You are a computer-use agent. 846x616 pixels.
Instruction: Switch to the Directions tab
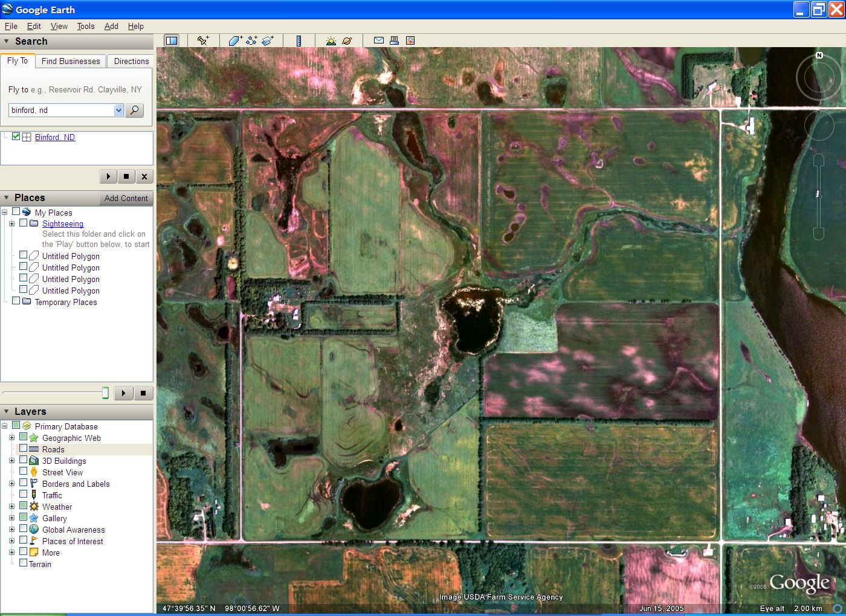pyautogui.click(x=131, y=61)
